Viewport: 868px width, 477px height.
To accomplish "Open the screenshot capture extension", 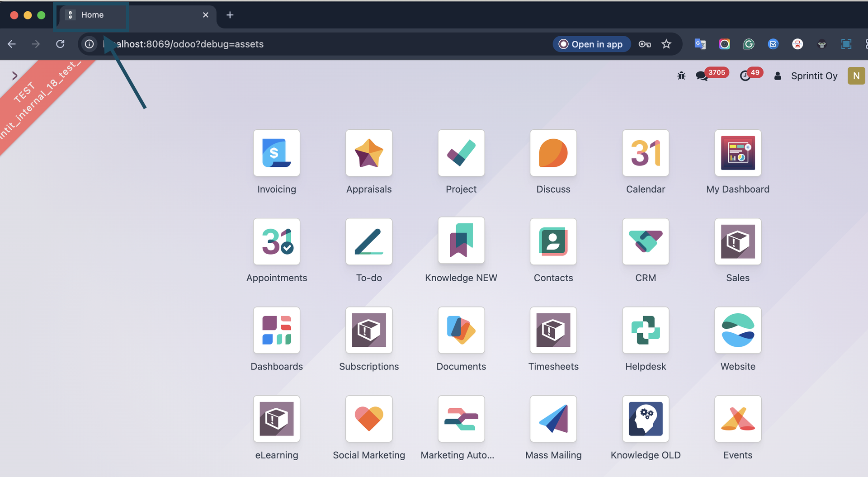I will click(846, 44).
